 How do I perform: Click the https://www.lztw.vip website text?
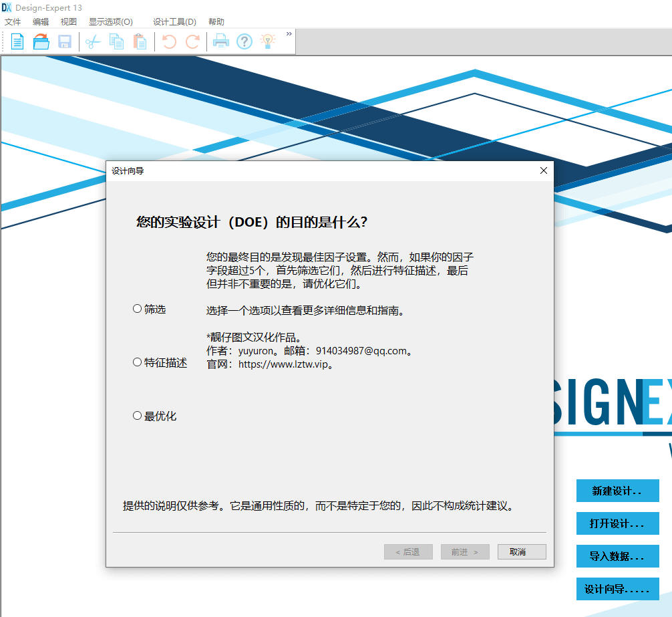[x=283, y=364]
